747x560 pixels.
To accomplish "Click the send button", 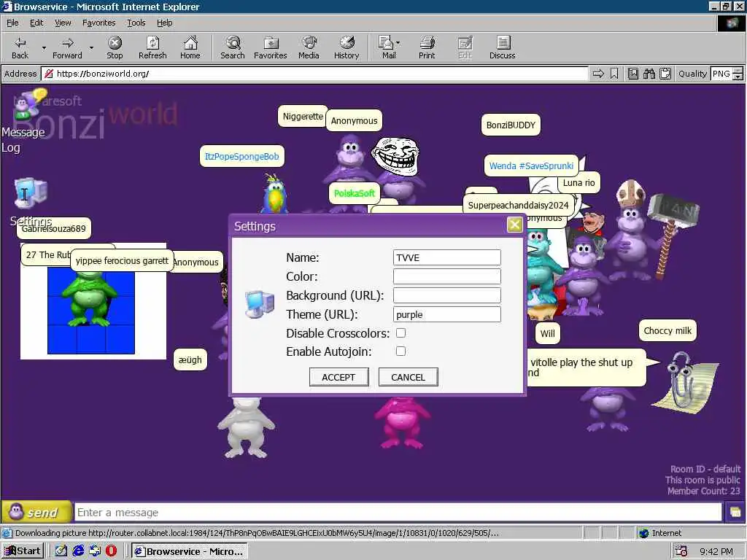I will click(x=36, y=513).
